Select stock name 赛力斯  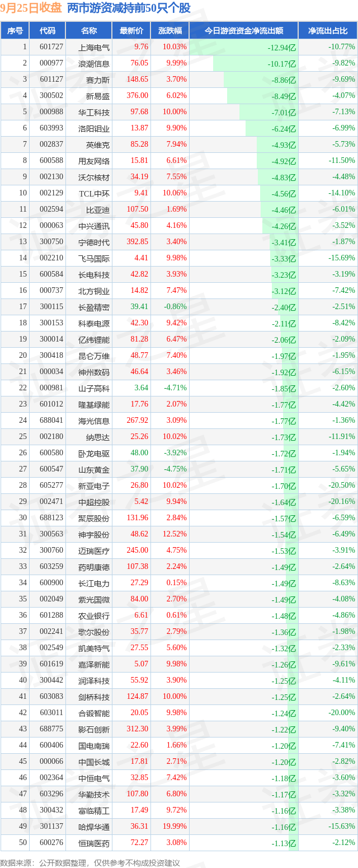pyautogui.click(x=98, y=80)
